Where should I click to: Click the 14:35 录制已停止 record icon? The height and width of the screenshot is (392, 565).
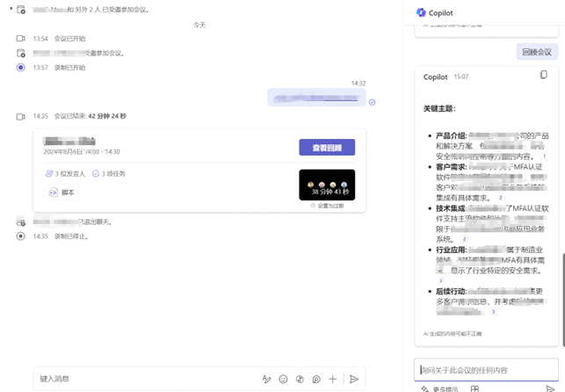[x=21, y=236]
